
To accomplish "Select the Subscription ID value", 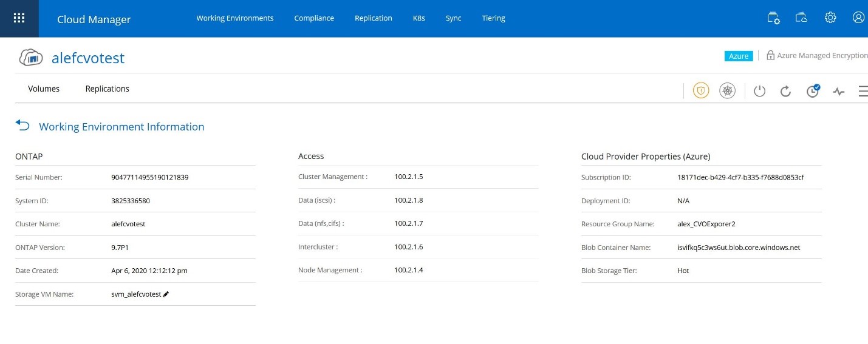I will 740,177.
